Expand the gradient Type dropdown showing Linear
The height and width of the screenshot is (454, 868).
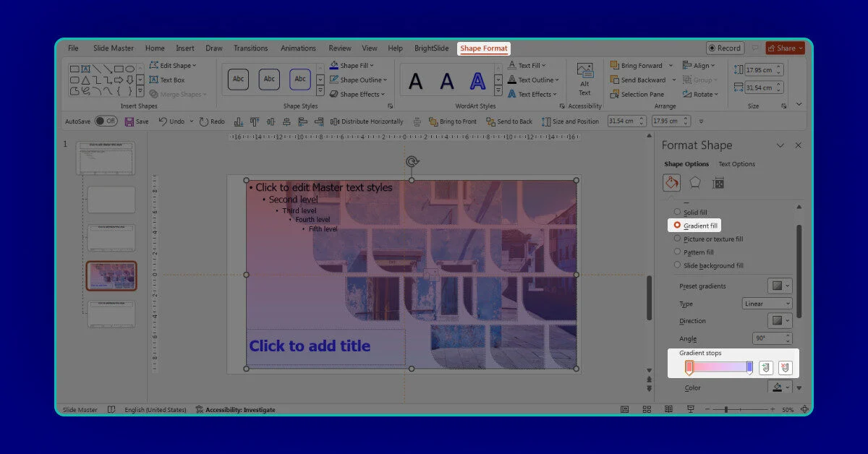[767, 304]
